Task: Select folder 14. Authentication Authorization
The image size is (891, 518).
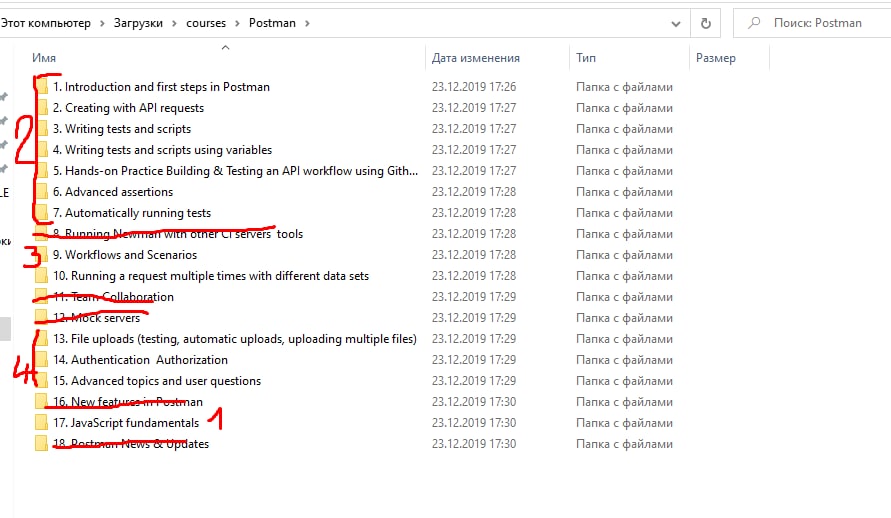Action: 140,360
